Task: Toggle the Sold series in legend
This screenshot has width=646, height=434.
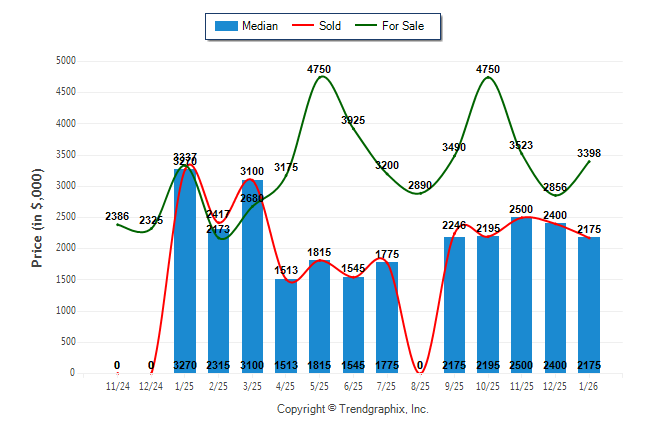Action: (x=330, y=26)
